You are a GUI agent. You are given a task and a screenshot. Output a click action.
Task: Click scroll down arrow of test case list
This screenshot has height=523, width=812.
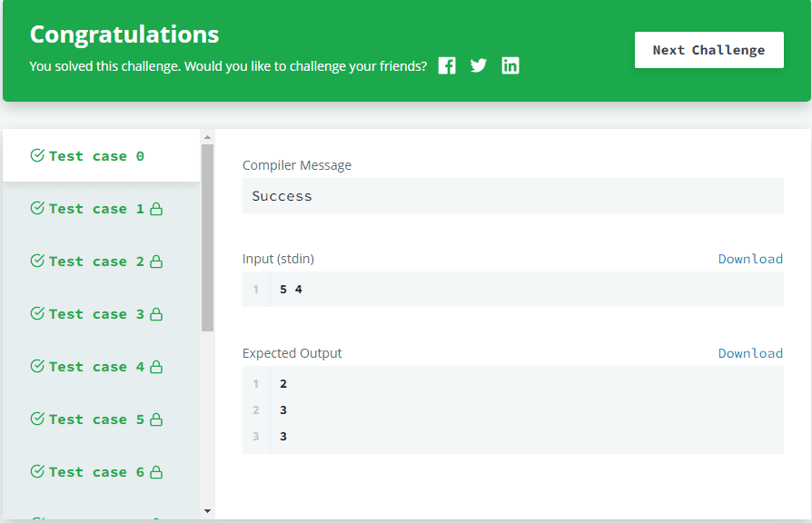[x=207, y=511]
